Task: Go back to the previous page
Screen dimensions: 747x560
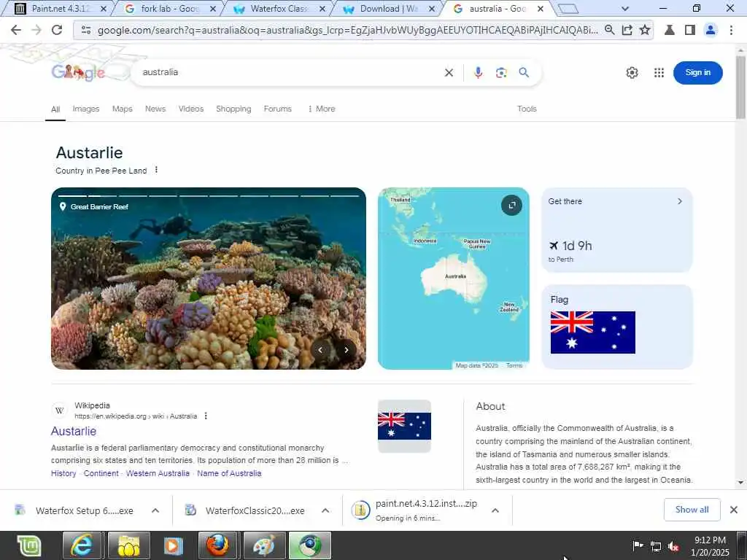Action: (16, 30)
